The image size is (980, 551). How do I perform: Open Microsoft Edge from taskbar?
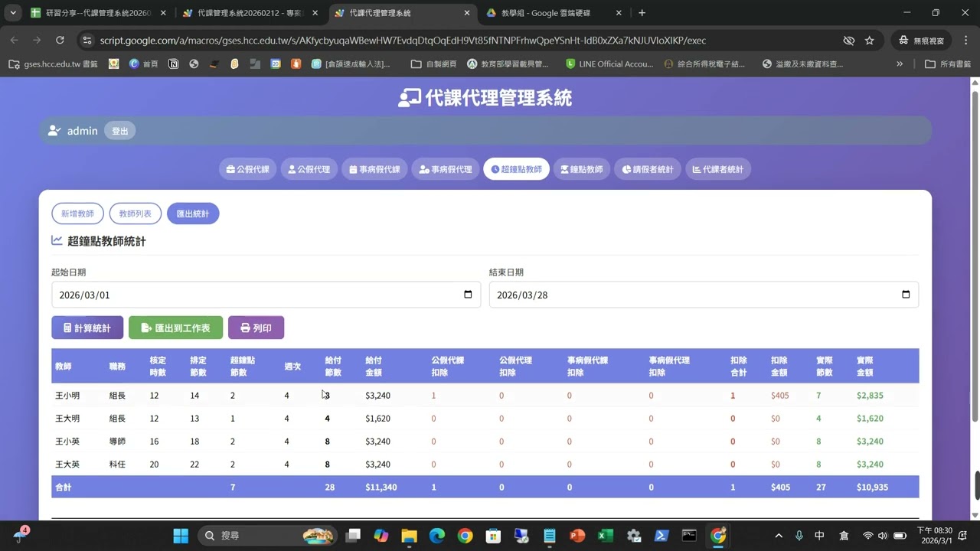[437, 536]
